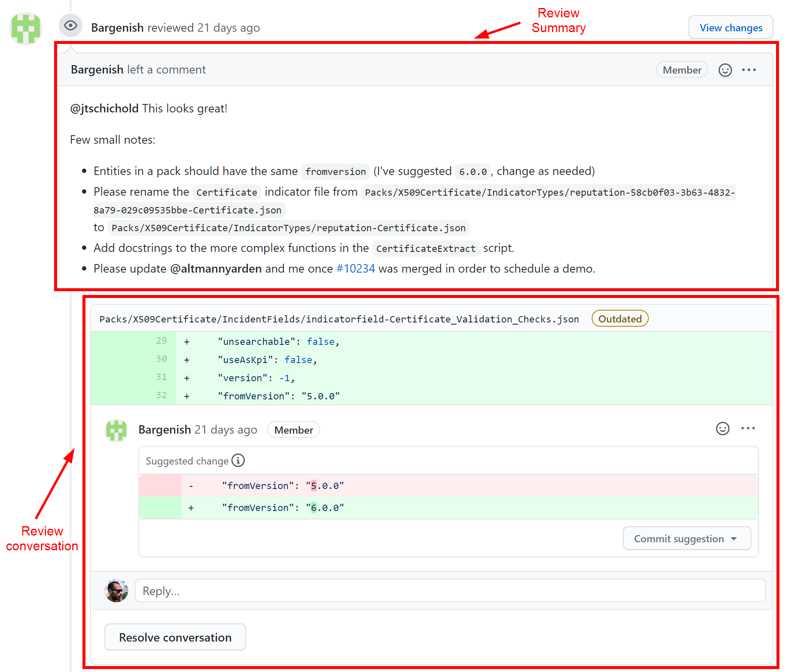790x672 pixels.
Task: Click the View changes button
Action: pyautogui.click(x=730, y=27)
